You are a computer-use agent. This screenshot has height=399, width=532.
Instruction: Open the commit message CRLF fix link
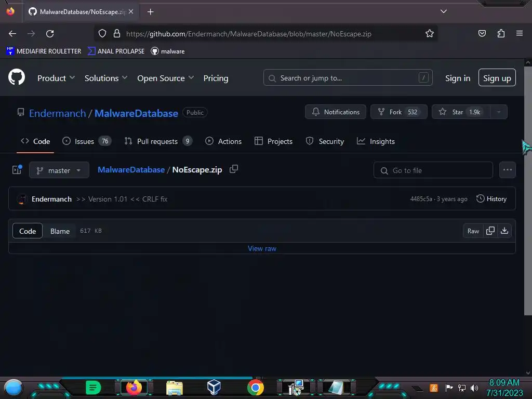(x=122, y=199)
